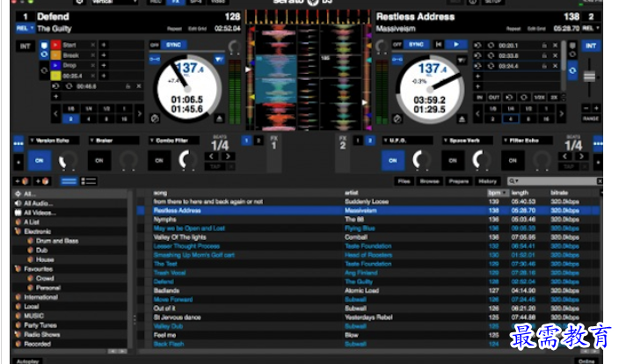The height and width of the screenshot is (364, 619).
Task: Double loop length with 2X
Action: click(554, 97)
